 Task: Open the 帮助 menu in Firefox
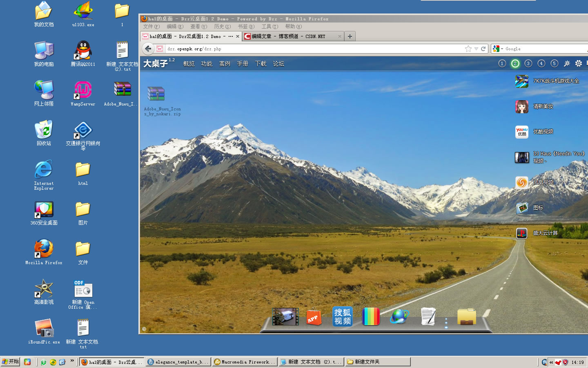pyautogui.click(x=294, y=27)
